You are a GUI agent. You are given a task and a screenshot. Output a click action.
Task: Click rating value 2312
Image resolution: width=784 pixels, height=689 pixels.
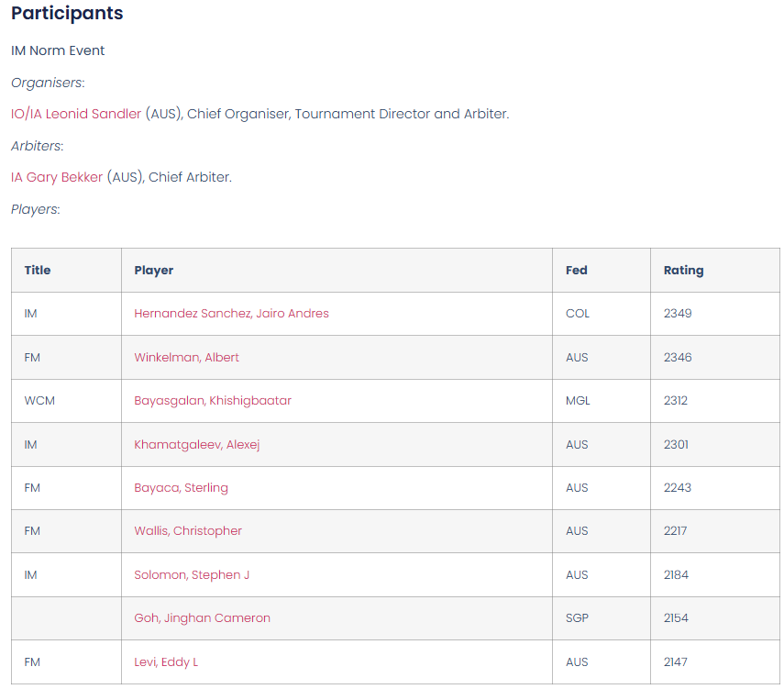pos(676,401)
